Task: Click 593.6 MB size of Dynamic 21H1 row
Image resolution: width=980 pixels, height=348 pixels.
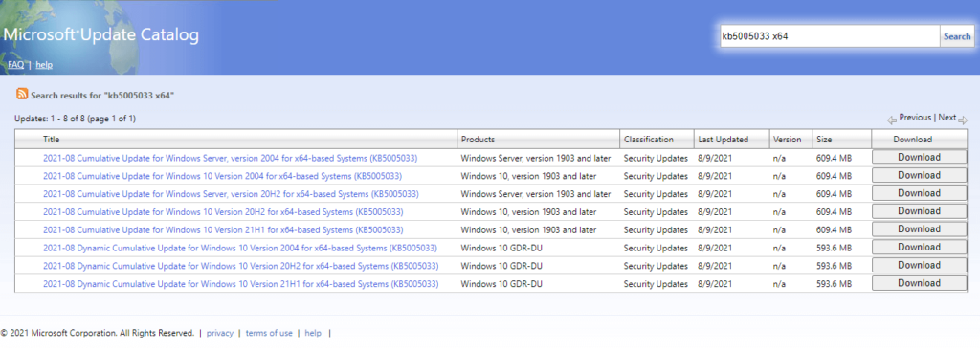Action: click(x=834, y=284)
